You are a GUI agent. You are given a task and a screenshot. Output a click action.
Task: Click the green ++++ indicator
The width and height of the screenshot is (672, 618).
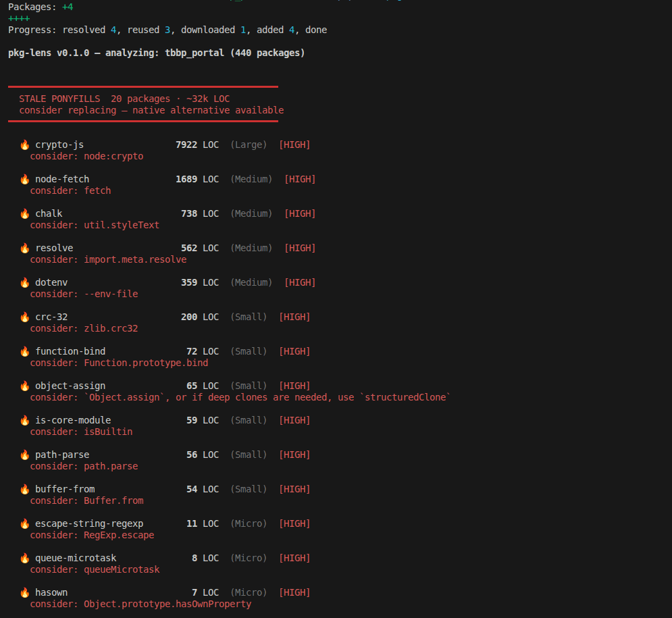(x=19, y=18)
